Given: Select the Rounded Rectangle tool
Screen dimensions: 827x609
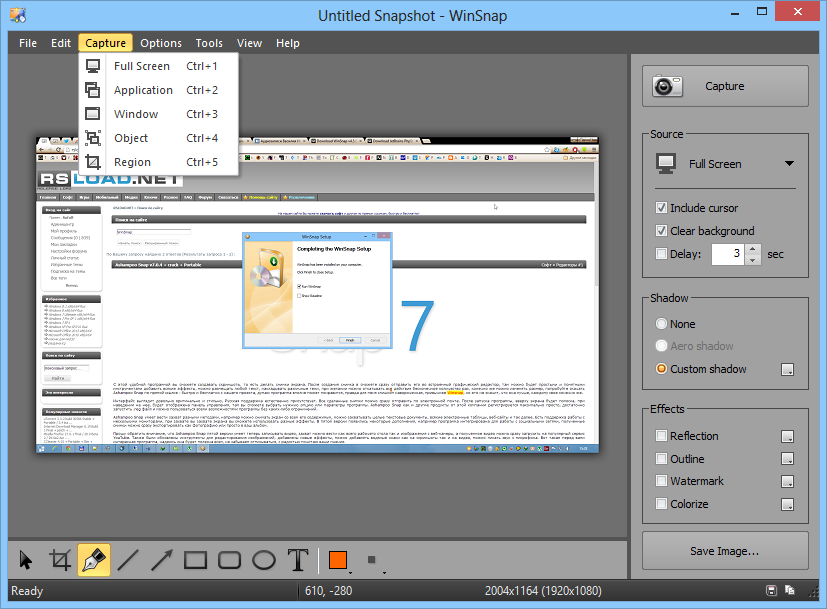Looking at the screenshot, I should pos(229,560).
